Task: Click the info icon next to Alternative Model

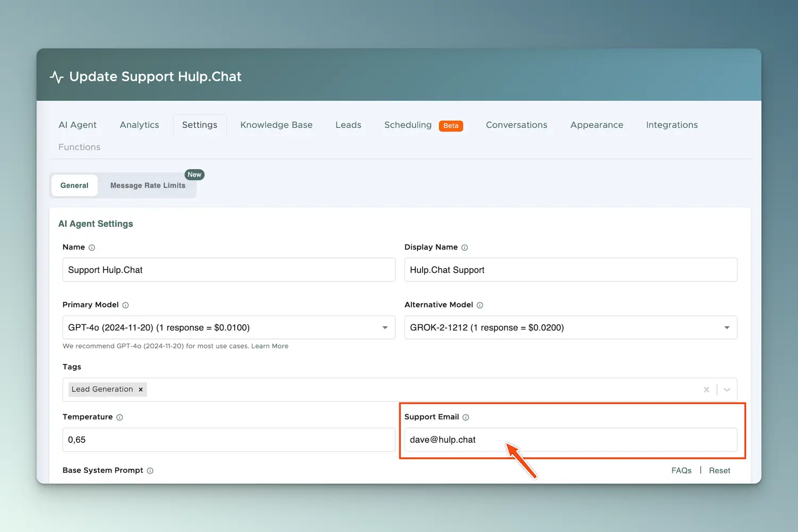Action: (480, 305)
